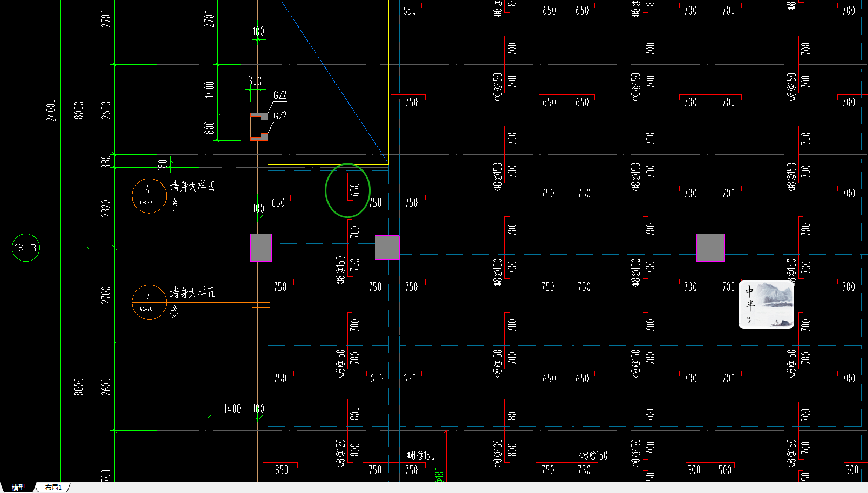
Task: Click the 墙身大样五 label text
Action: coord(193,293)
